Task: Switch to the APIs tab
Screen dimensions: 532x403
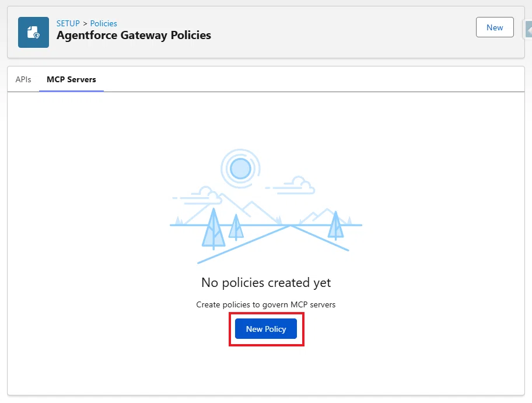Action: point(23,79)
